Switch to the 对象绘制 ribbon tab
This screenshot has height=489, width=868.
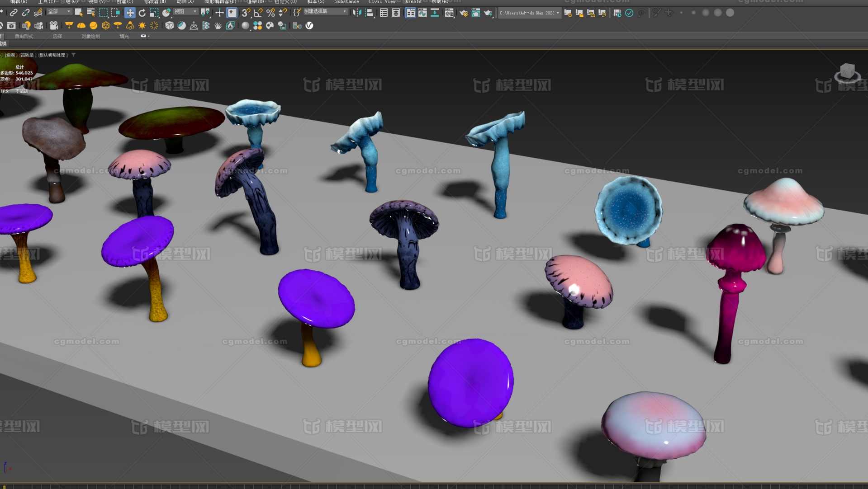click(90, 37)
